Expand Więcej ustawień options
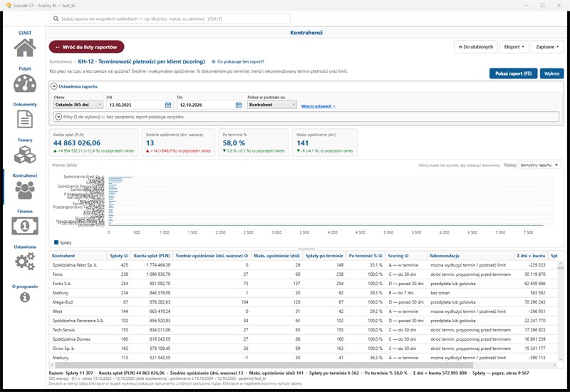 click(318, 106)
